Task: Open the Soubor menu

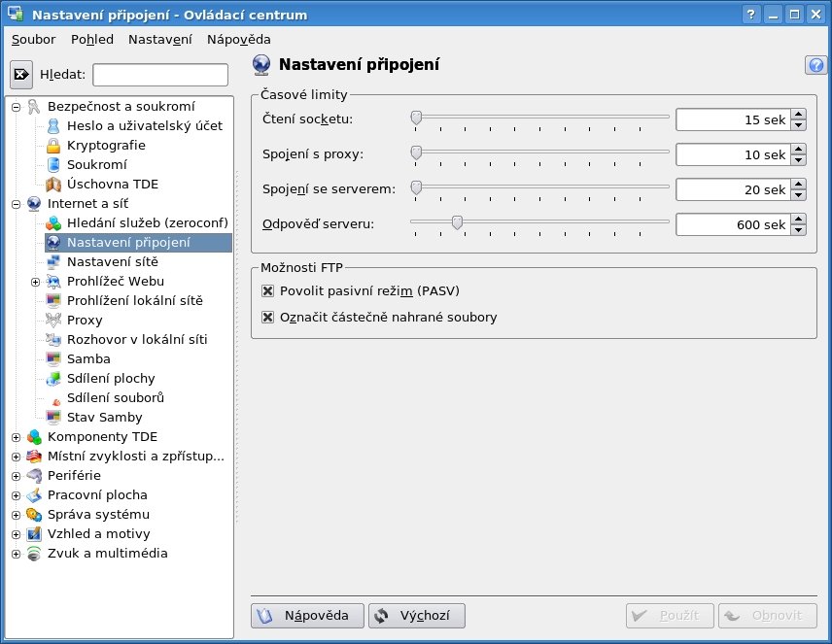Action: [33, 39]
